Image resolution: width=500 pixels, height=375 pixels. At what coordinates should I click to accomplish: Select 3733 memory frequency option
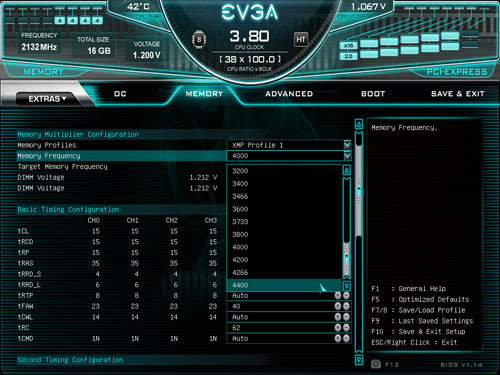click(x=284, y=222)
